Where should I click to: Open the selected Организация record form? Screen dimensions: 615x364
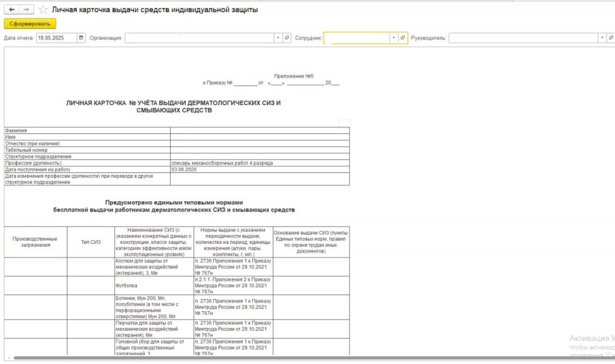coord(286,38)
